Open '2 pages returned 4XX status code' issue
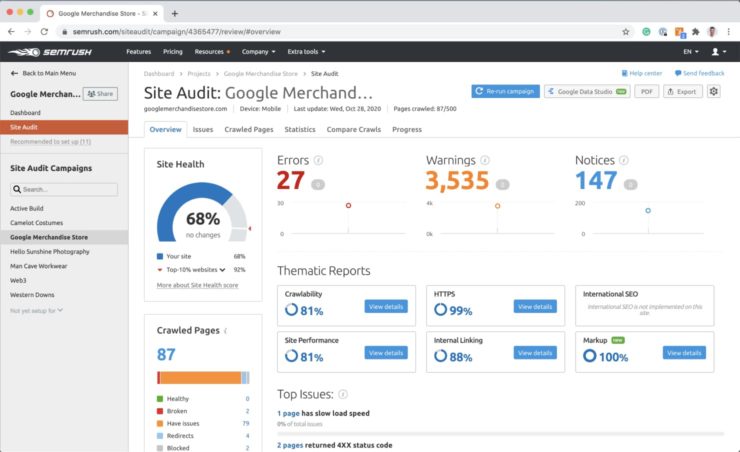 (x=335, y=445)
